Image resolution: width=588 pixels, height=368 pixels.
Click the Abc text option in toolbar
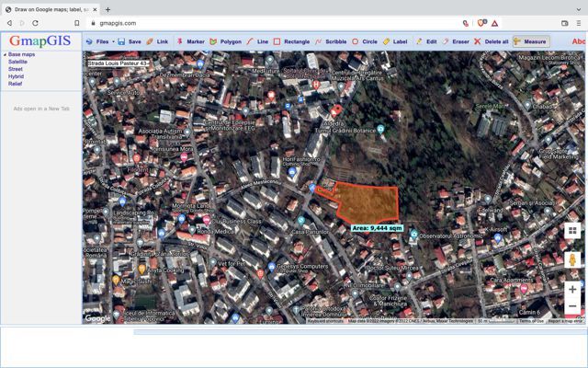click(x=579, y=41)
